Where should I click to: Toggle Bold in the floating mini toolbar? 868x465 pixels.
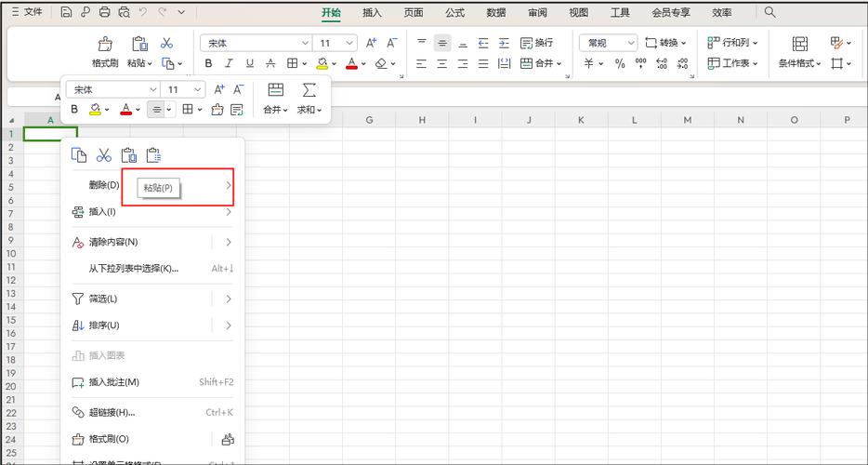click(74, 110)
